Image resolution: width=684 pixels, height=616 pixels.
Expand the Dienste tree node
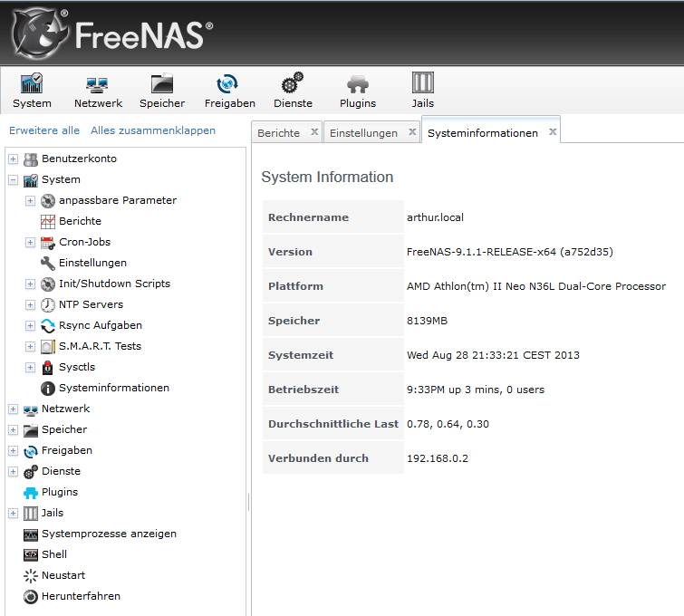point(13,472)
